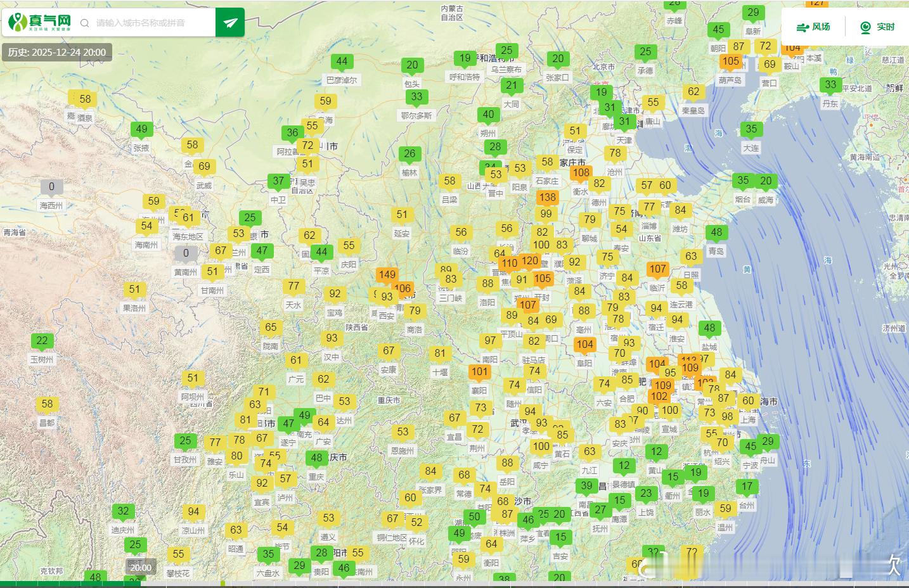Click the wind field icon beside 风场

[x=803, y=27]
